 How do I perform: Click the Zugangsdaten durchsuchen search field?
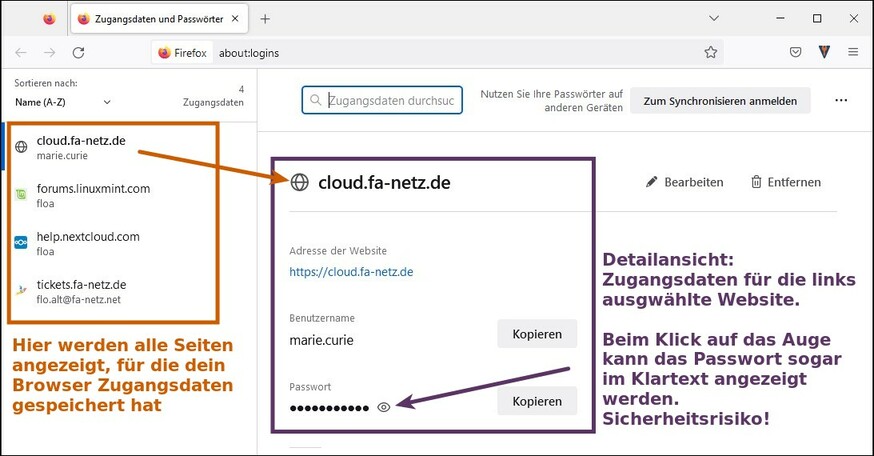(x=390, y=100)
